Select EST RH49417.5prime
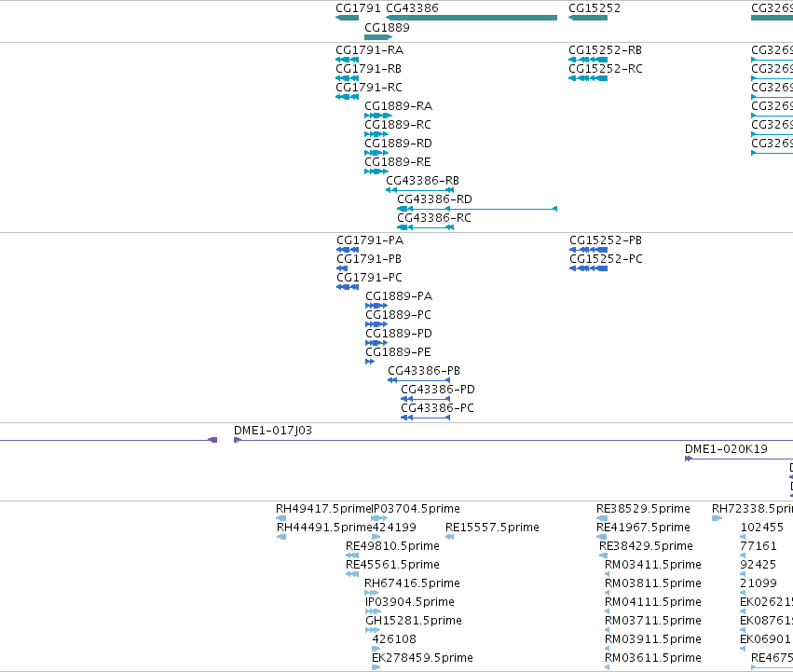The width and height of the screenshot is (793, 672). pyautogui.click(x=324, y=509)
